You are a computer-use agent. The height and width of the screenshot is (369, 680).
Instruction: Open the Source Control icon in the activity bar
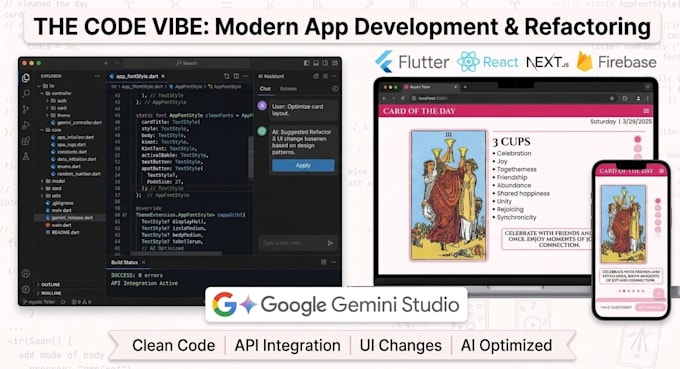point(26,109)
